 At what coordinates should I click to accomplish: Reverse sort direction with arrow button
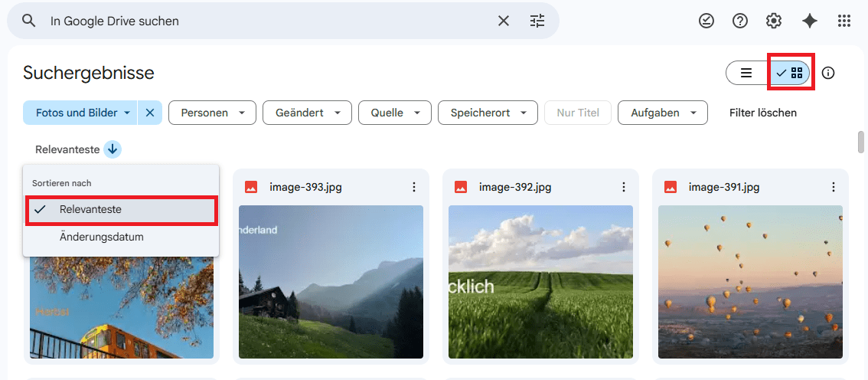point(113,149)
